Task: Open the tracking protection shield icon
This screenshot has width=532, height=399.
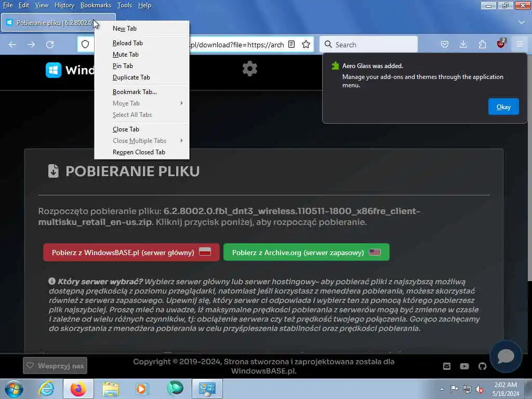Action: click(x=85, y=45)
